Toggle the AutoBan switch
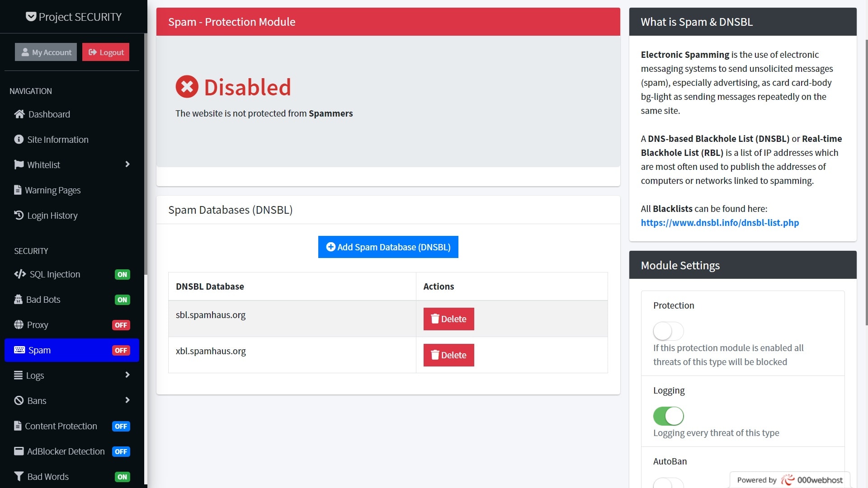The height and width of the screenshot is (488, 868). click(x=668, y=484)
